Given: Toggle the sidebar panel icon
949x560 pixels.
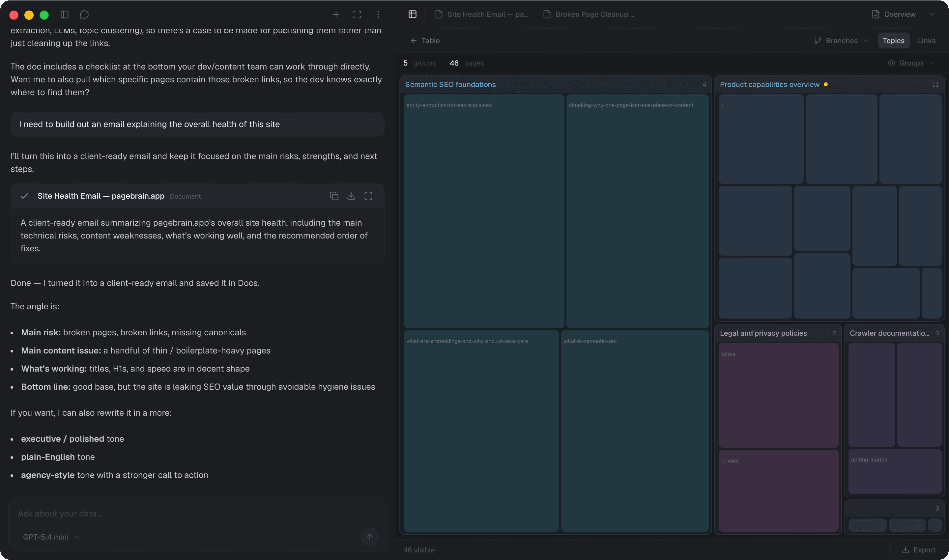Looking at the screenshot, I should click(x=65, y=15).
